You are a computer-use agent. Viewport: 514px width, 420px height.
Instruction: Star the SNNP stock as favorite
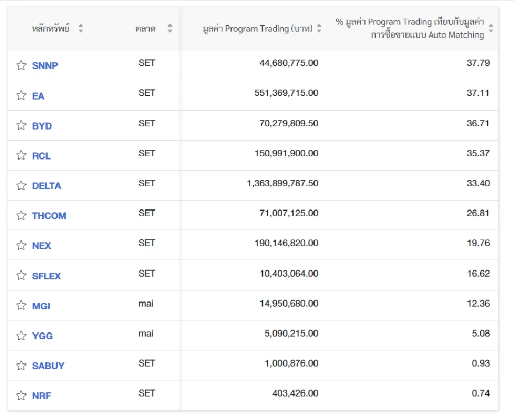point(21,65)
